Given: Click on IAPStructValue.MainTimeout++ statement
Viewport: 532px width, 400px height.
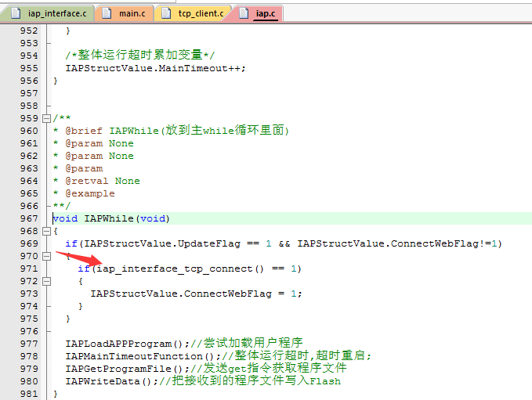Looking at the screenshot, I should coord(155,68).
